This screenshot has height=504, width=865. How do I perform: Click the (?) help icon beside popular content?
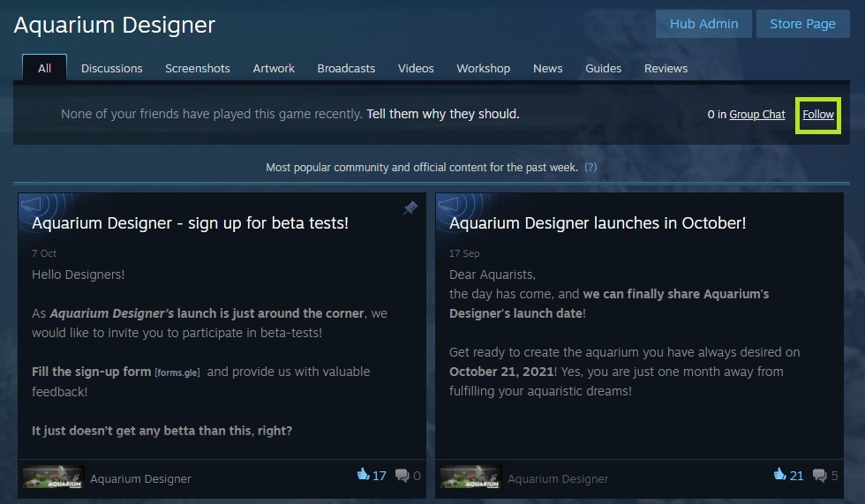[590, 167]
